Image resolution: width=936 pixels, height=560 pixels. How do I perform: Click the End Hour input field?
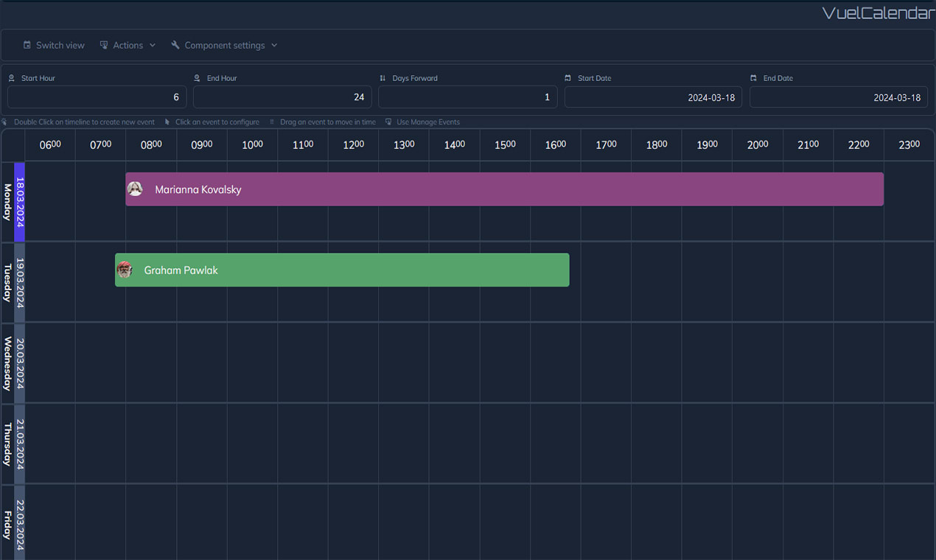click(x=282, y=97)
